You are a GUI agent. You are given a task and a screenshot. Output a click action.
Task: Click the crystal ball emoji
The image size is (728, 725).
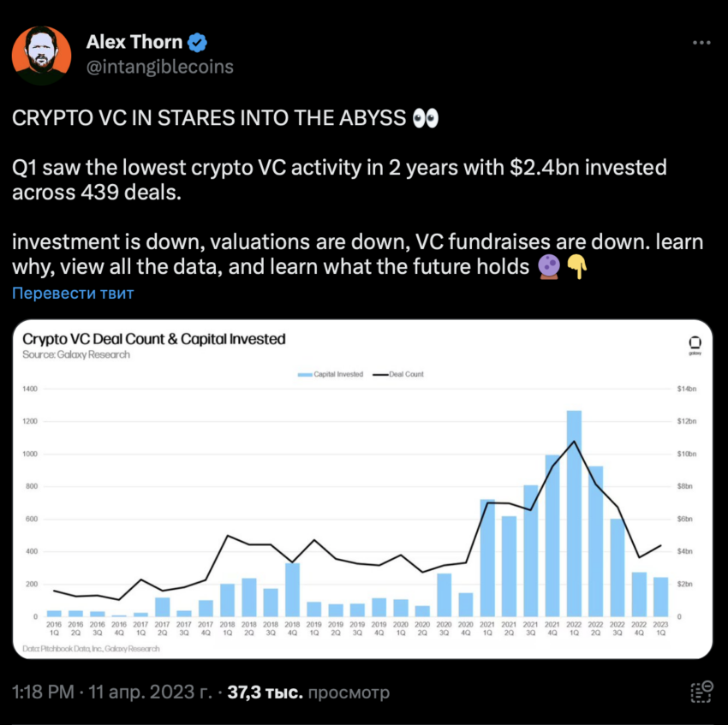pos(549,267)
